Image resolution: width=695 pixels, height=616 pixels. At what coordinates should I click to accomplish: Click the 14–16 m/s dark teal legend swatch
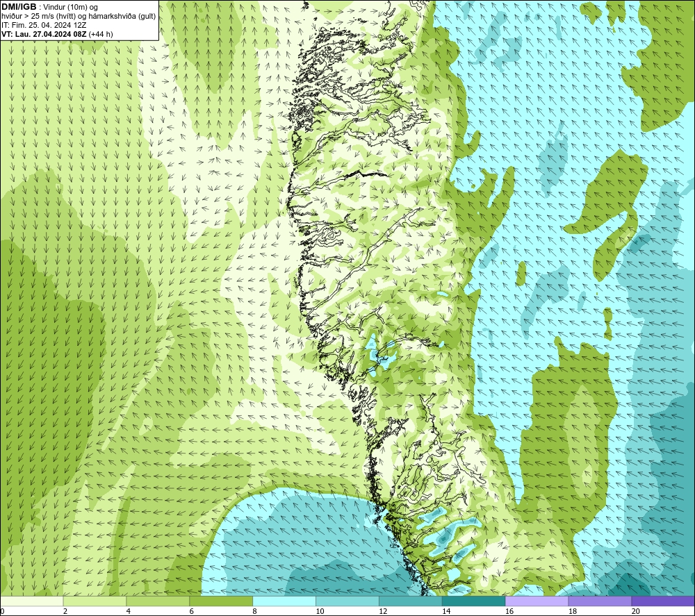pyautogui.click(x=473, y=601)
